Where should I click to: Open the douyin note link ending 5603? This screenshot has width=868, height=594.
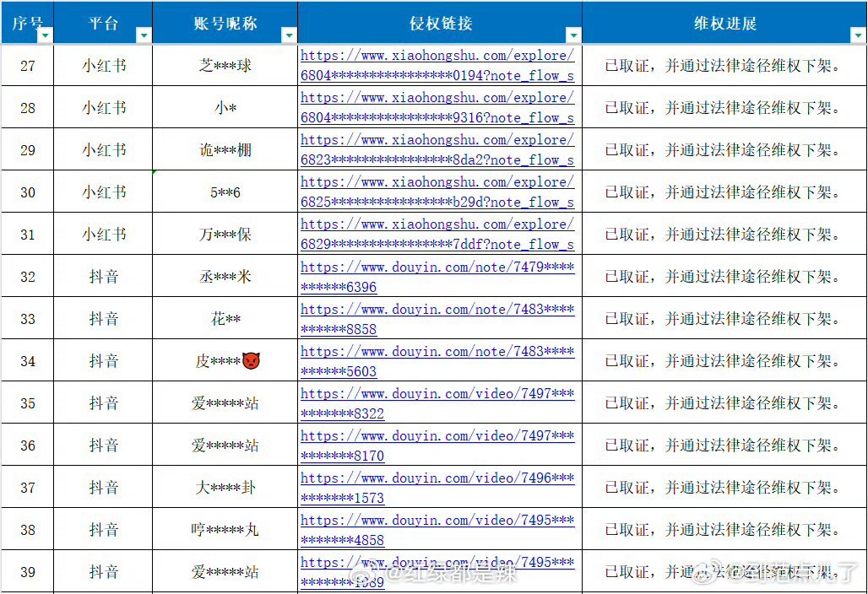coord(437,360)
